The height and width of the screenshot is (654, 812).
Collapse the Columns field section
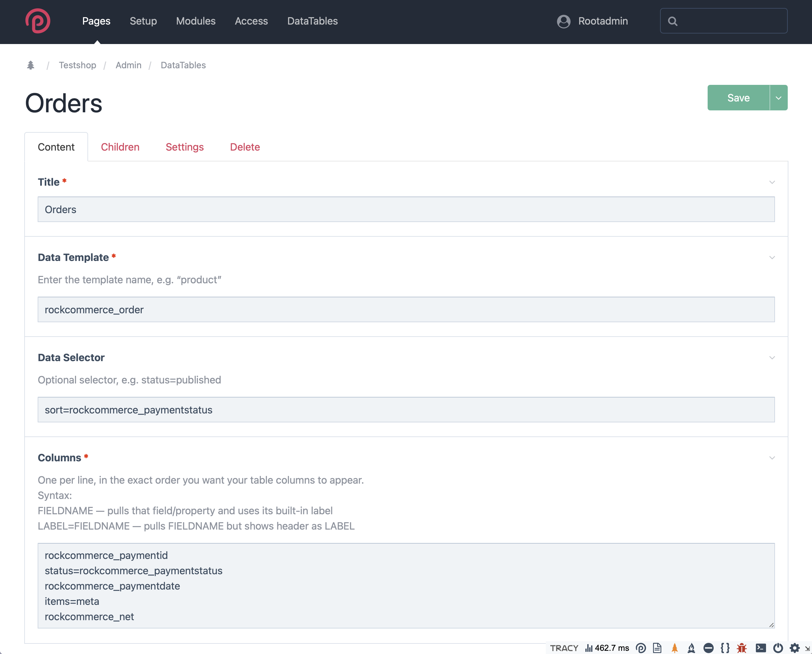[772, 458]
